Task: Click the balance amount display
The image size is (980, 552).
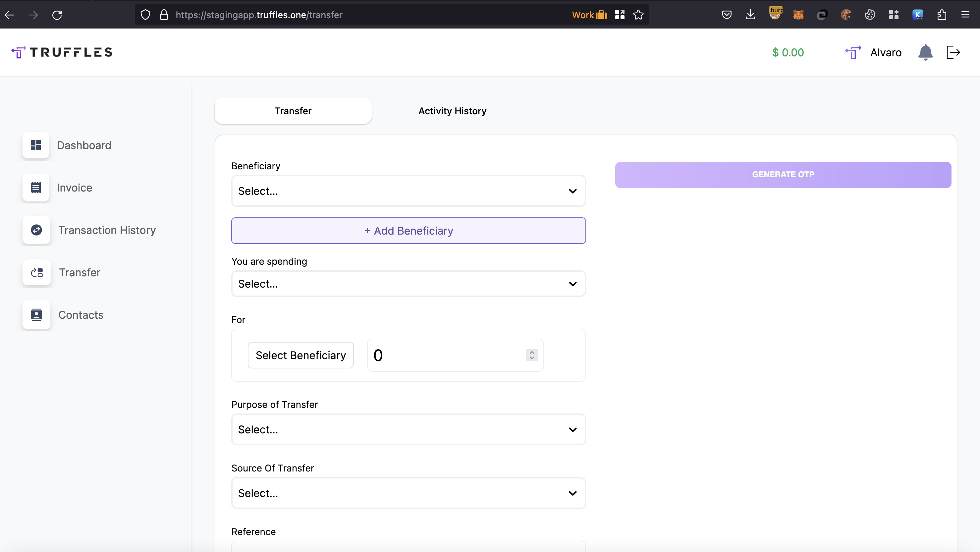Action: click(x=788, y=52)
